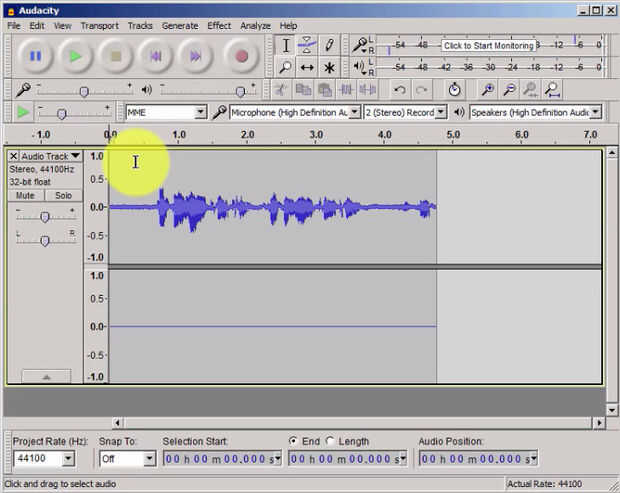Click the Undo arrow icon
This screenshot has height=493, width=620.
coord(400,90)
